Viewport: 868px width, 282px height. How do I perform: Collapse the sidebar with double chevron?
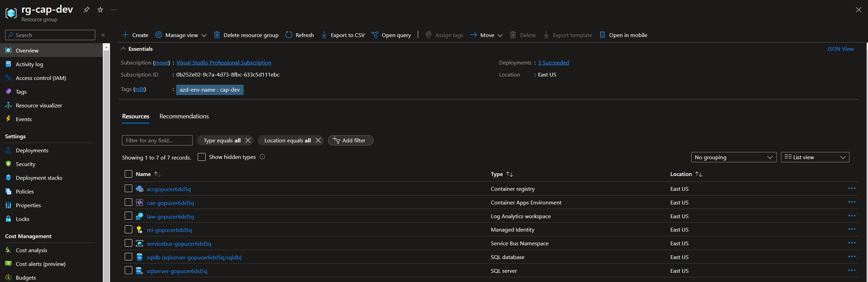coord(103,35)
